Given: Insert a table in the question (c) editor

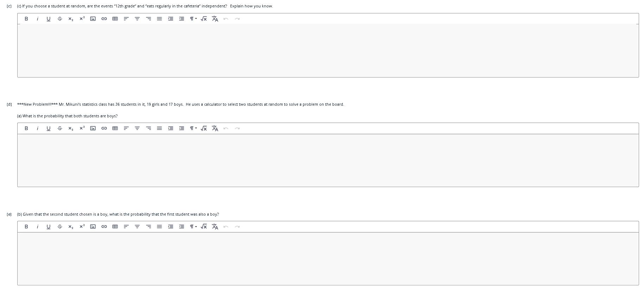Looking at the screenshot, I should pyautogui.click(x=115, y=19).
